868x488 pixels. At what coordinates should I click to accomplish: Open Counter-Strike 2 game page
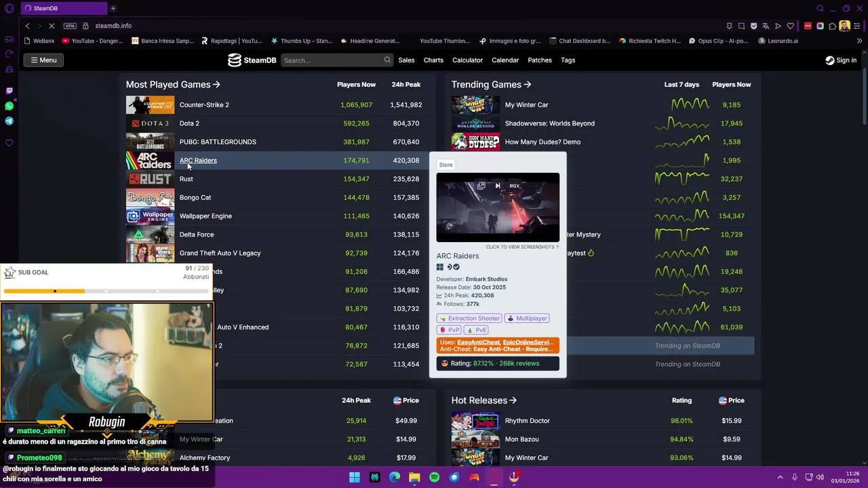pos(204,105)
